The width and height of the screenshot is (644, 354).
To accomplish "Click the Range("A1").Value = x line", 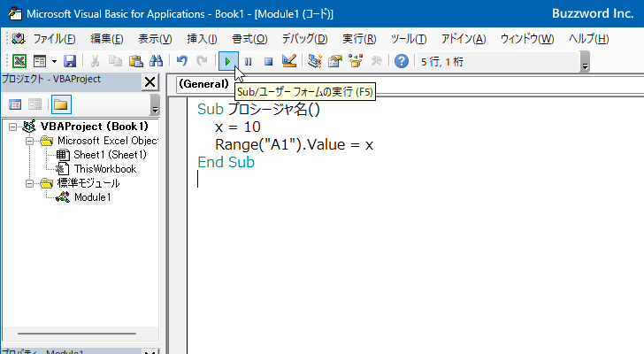I will 294,144.
